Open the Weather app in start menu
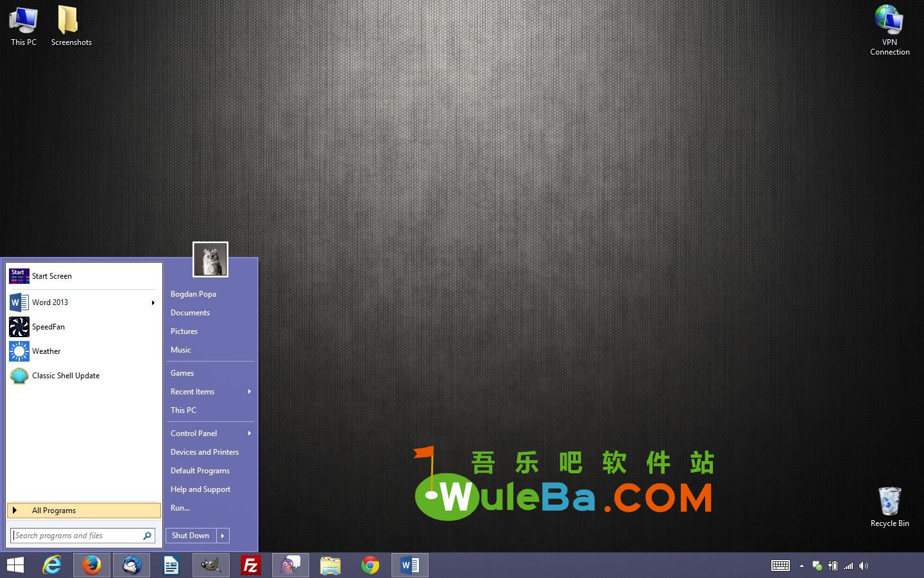 [x=83, y=351]
